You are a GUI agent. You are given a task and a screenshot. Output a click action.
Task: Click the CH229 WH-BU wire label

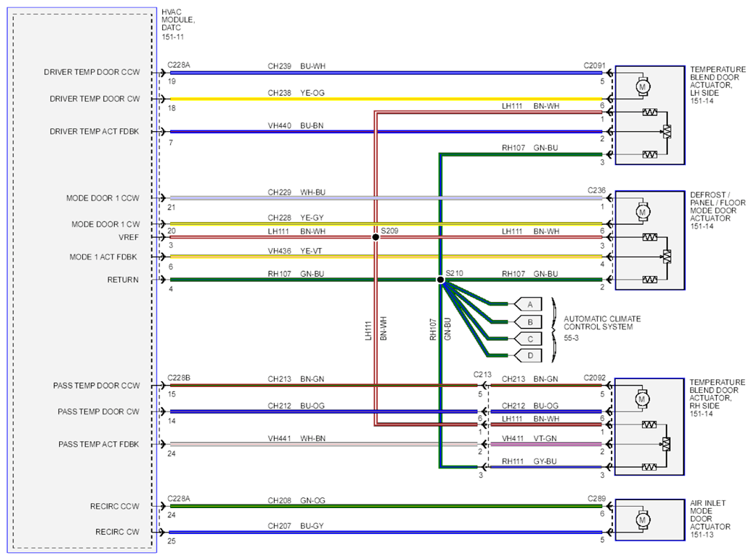296,192
